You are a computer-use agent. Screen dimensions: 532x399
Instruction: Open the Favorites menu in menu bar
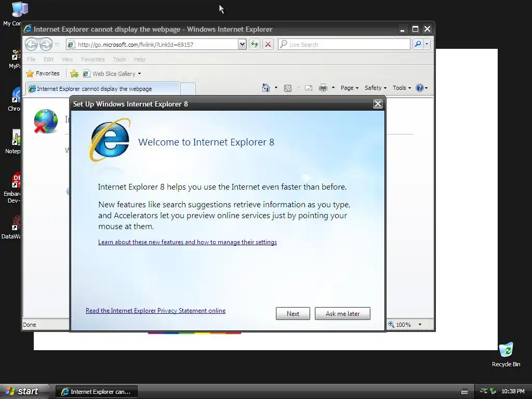click(92, 59)
